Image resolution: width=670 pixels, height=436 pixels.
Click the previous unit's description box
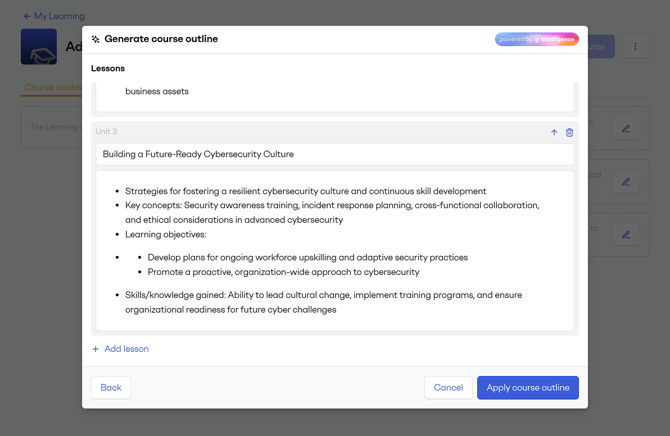coord(334,95)
